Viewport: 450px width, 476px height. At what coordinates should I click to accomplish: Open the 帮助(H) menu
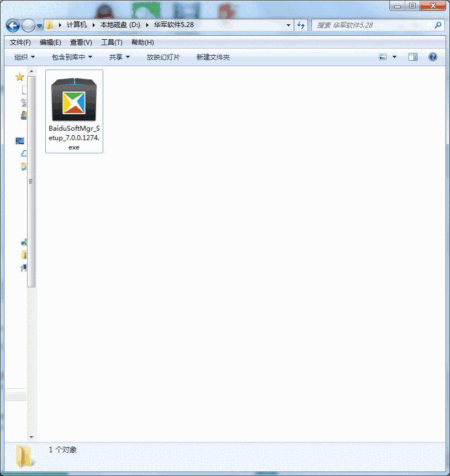[142, 42]
